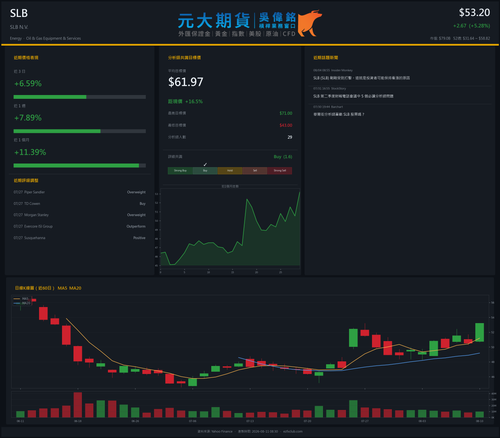
Task: Click the +11.39% value
Action: (30, 152)
